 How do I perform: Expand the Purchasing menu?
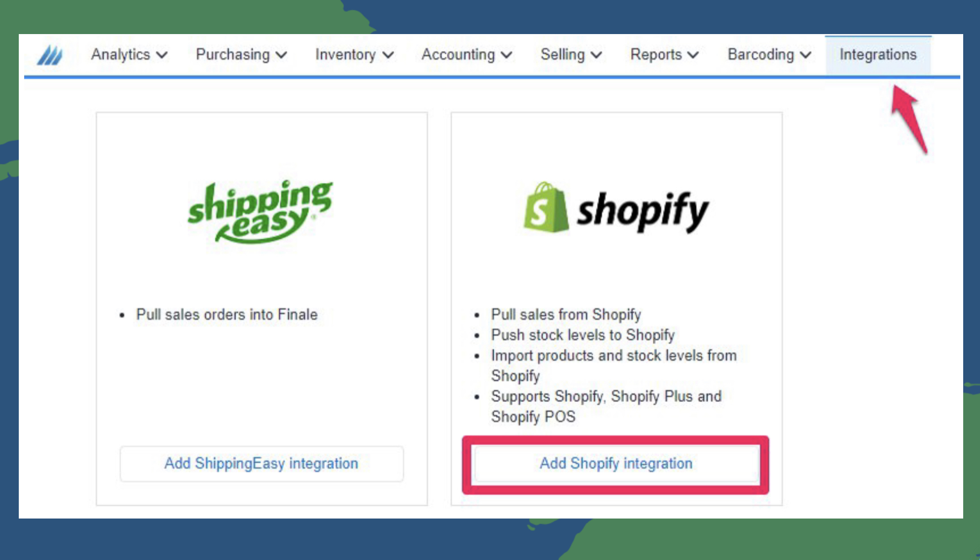(241, 55)
